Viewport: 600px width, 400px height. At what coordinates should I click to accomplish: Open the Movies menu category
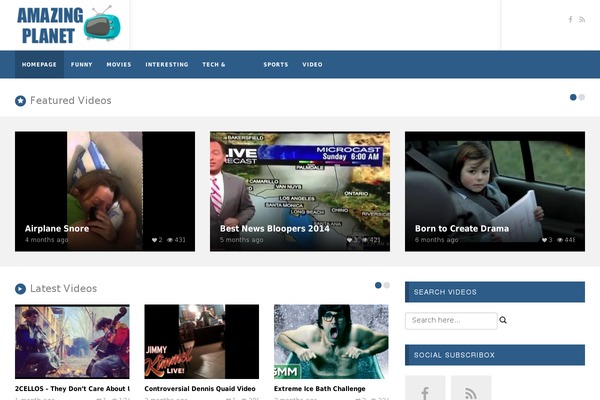pyautogui.click(x=119, y=64)
